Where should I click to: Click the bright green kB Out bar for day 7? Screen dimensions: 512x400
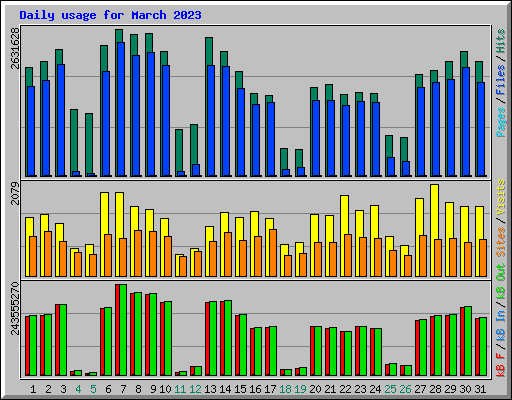pos(123,330)
